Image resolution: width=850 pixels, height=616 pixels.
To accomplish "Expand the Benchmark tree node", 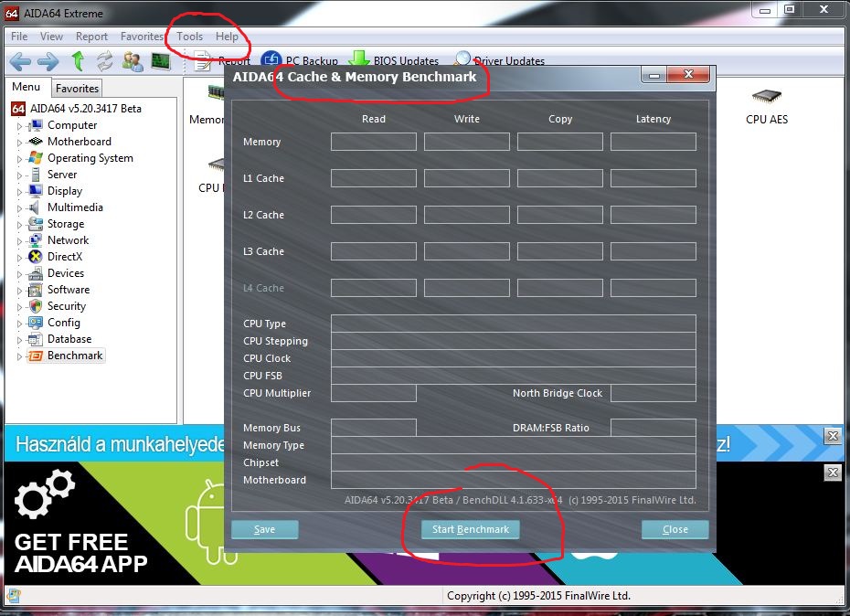I will [x=19, y=356].
